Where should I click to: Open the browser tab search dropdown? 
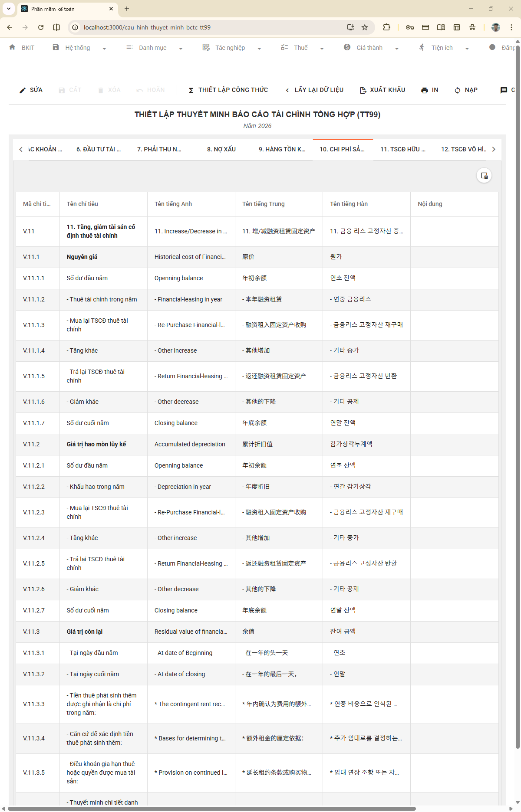click(9, 9)
